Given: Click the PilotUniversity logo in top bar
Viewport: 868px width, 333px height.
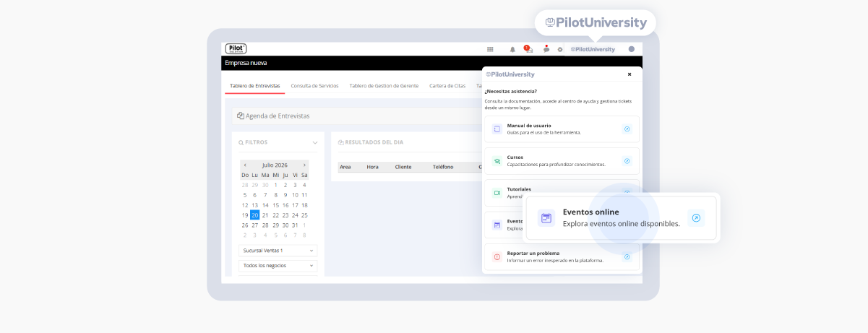Looking at the screenshot, I should [593, 49].
